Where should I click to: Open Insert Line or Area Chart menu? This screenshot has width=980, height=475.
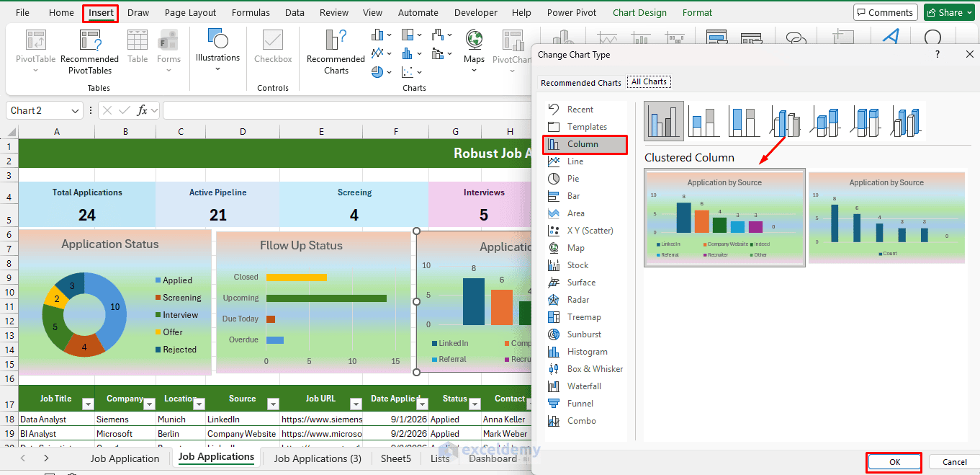click(381, 53)
